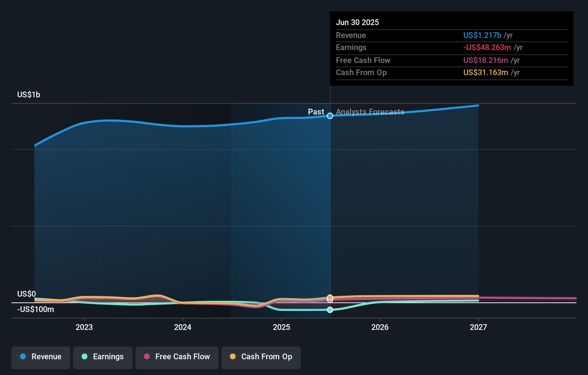Click the Earnings data point marker below zero
Viewport: 588px width, 375px height.
pos(330,310)
